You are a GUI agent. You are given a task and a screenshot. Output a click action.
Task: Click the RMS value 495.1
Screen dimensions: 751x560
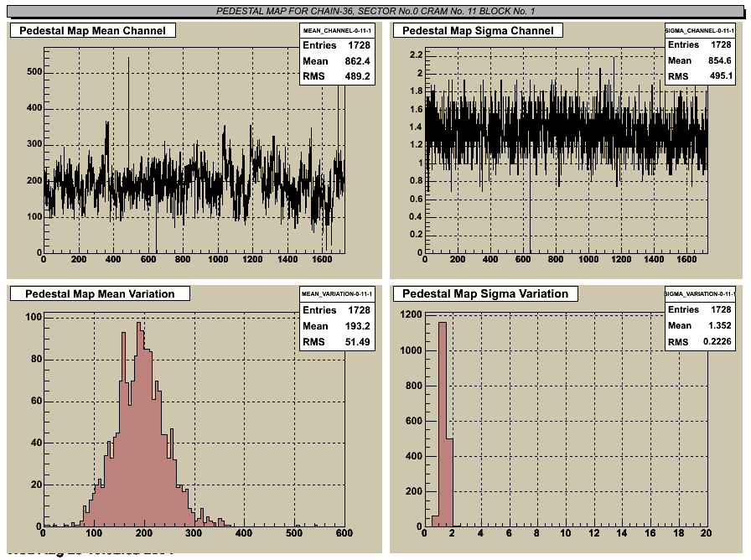tap(719, 75)
